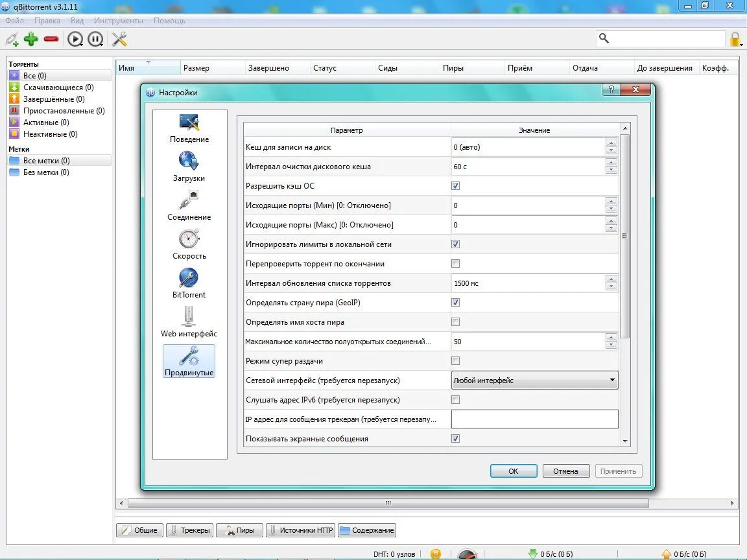The height and width of the screenshot is (560, 747).
Task: Open the Файл menu
Action: pos(15,21)
